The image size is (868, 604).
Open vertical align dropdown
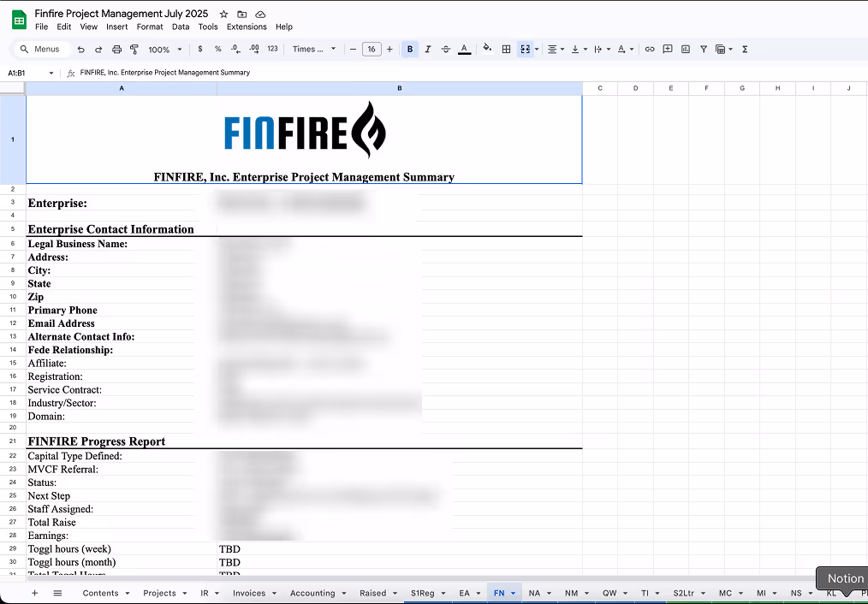click(579, 50)
